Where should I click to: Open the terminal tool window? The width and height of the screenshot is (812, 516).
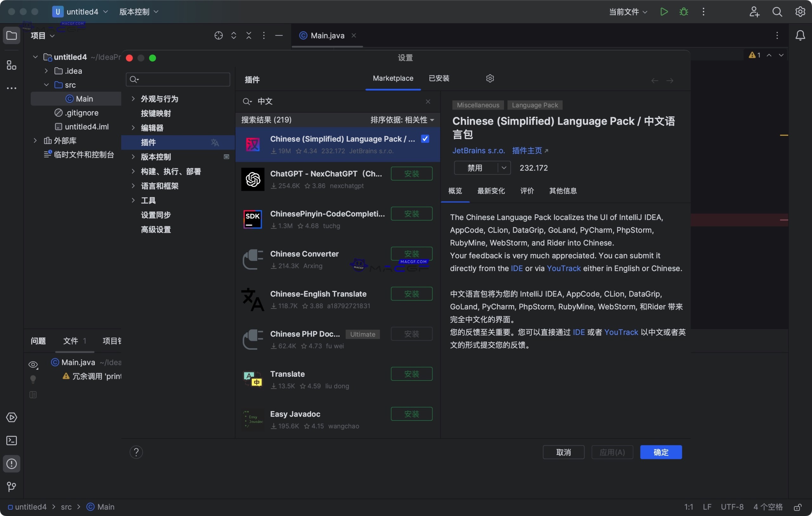click(11, 441)
